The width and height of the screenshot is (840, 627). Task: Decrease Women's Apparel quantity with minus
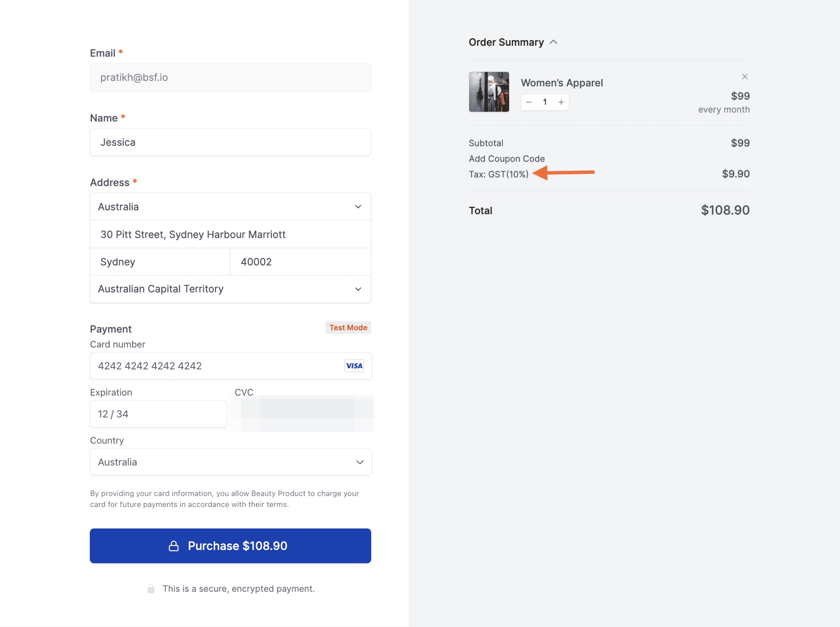tap(529, 102)
